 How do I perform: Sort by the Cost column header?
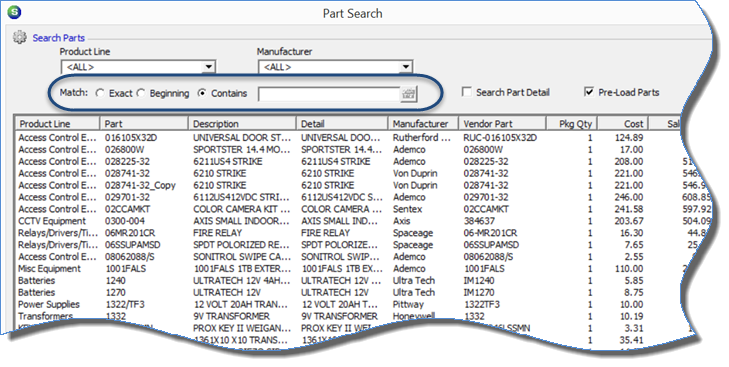point(623,124)
